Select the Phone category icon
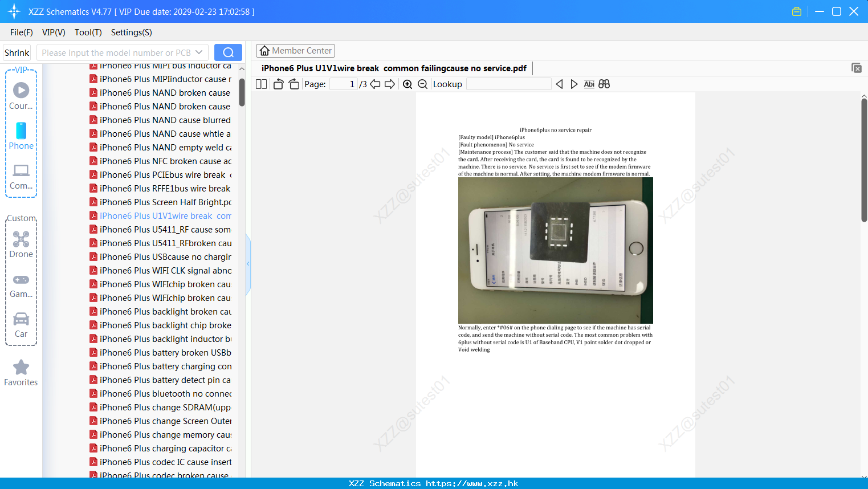The width and height of the screenshot is (868, 489). point(21,136)
